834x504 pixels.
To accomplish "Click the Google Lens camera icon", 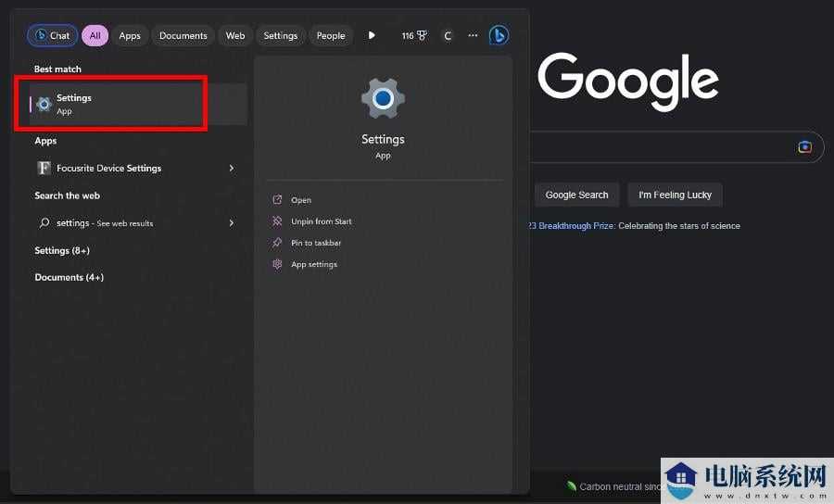I will coord(804,147).
